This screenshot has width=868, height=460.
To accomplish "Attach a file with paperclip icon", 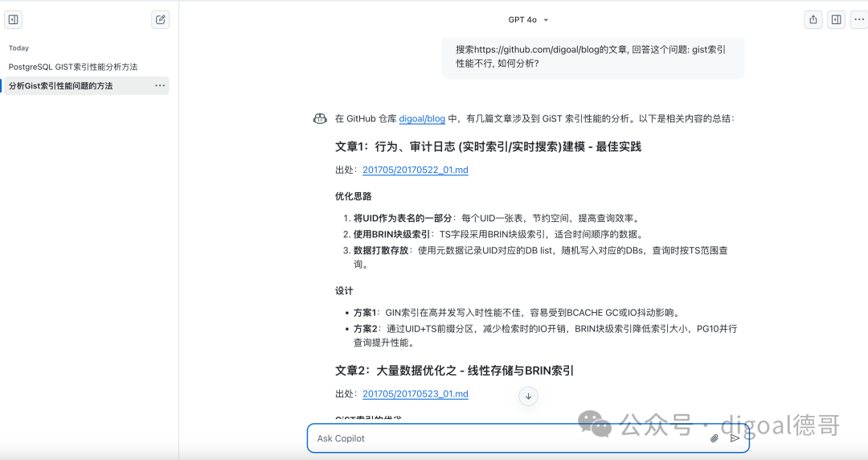I will (714, 438).
